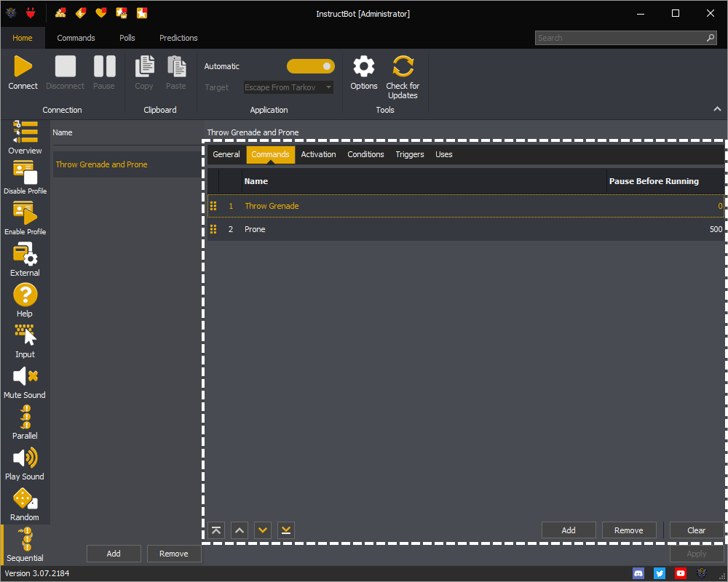The width and height of the screenshot is (728, 582).
Task: Open the General tab
Action: 226,154
